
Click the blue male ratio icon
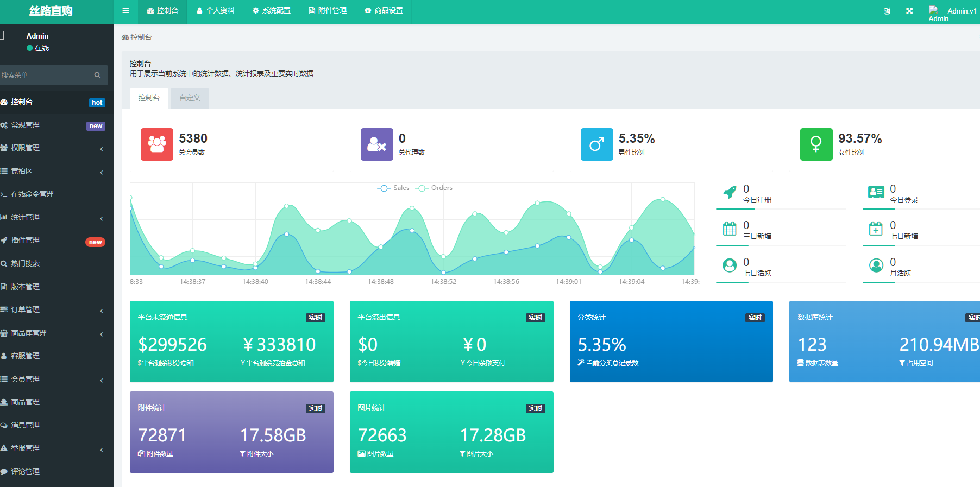click(x=596, y=144)
